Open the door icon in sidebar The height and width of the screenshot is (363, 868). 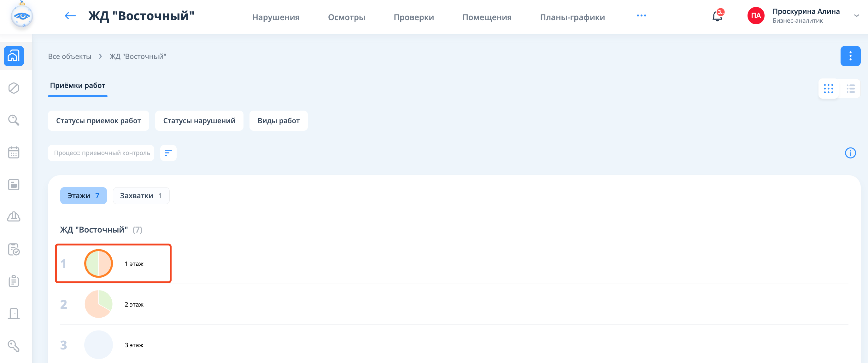14,314
